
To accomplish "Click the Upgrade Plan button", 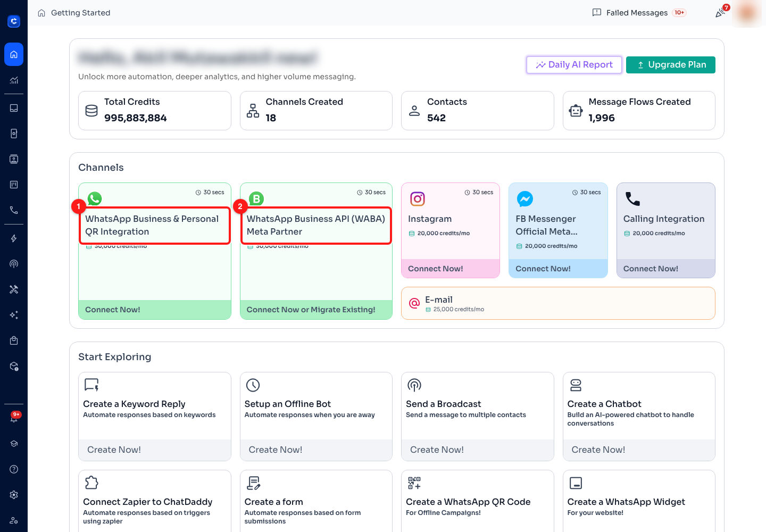I will (x=671, y=65).
